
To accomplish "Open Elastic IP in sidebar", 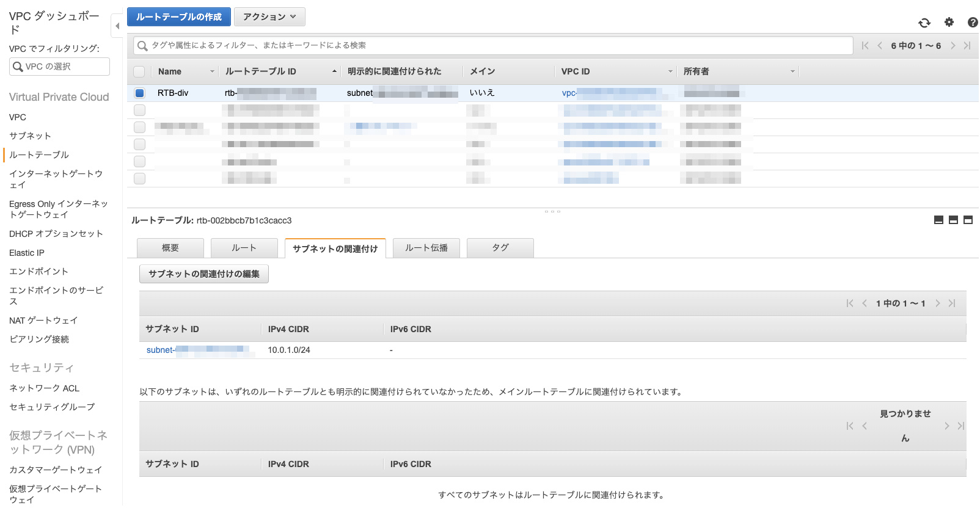I will tap(27, 253).
